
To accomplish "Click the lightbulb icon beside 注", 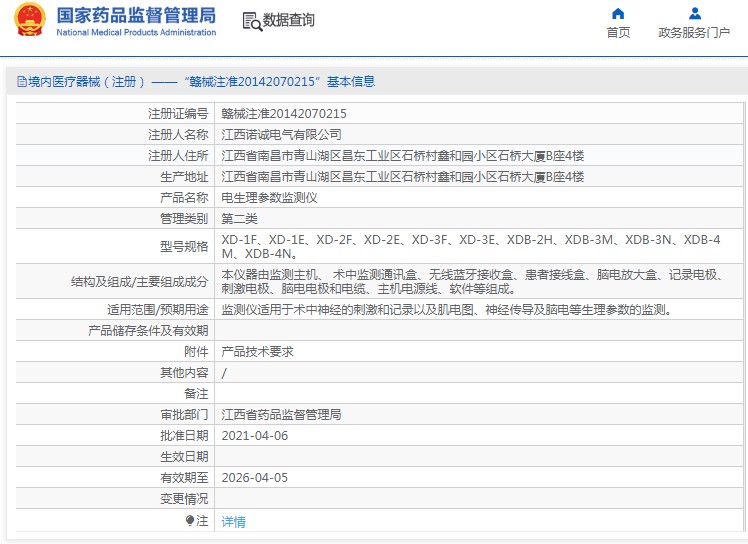I will [x=189, y=520].
